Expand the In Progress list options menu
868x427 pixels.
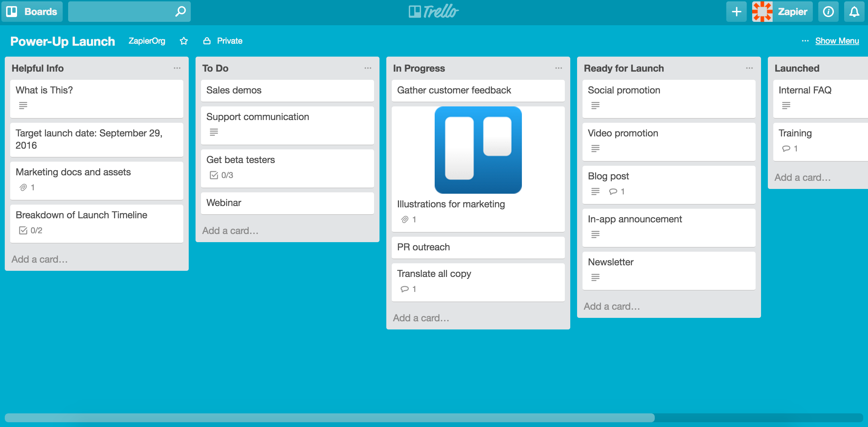tap(559, 68)
